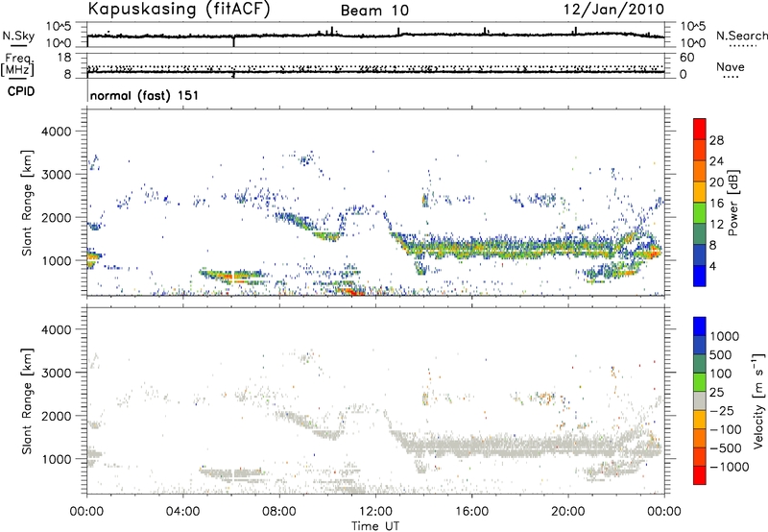Click the velocity panel's 'Slant Range [km]' label
This screenshot has height=532, width=768.
(x=27, y=401)
